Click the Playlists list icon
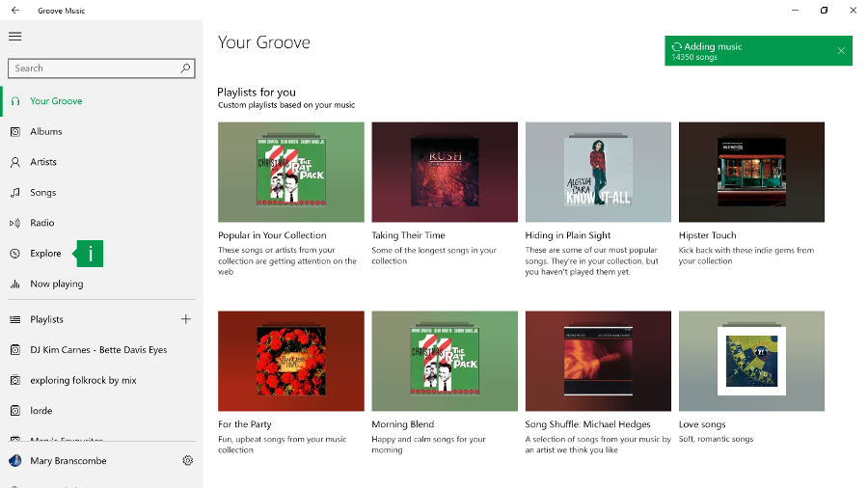 tap(15, 319)
